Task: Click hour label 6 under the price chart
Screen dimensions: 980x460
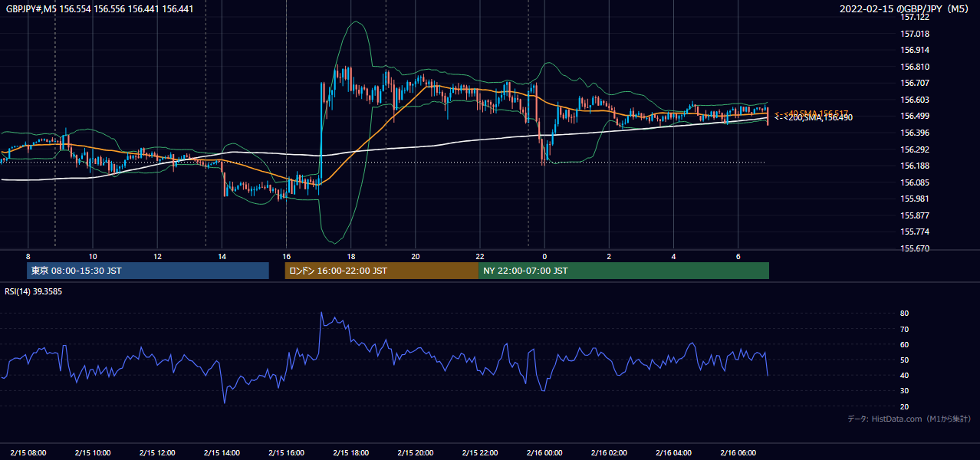Action: [x=738, y=256]
